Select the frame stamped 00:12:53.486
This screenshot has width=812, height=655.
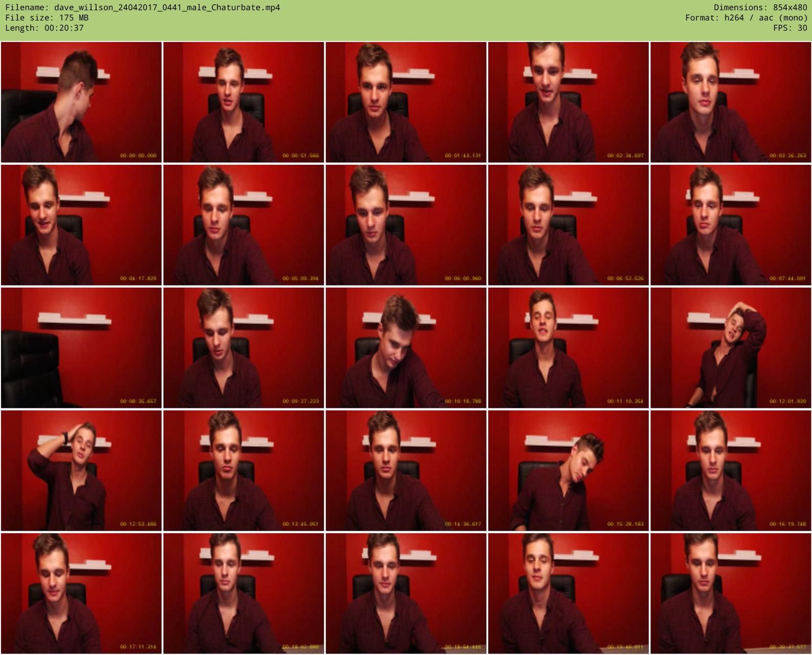pos(81,470)
